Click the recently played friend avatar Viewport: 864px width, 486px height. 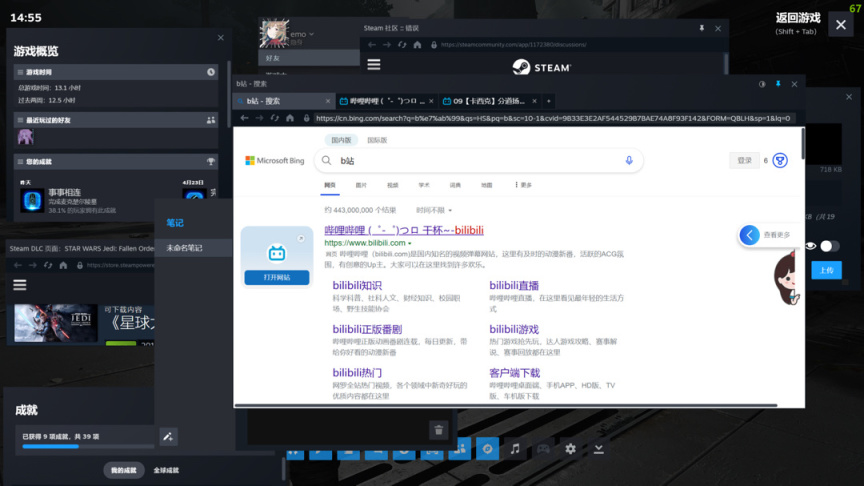[25, 137]
